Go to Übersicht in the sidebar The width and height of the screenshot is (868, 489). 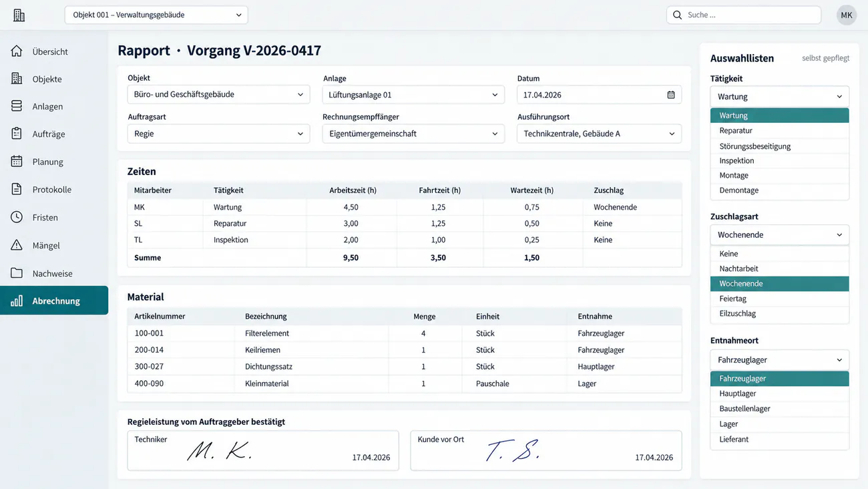(54, 51)
